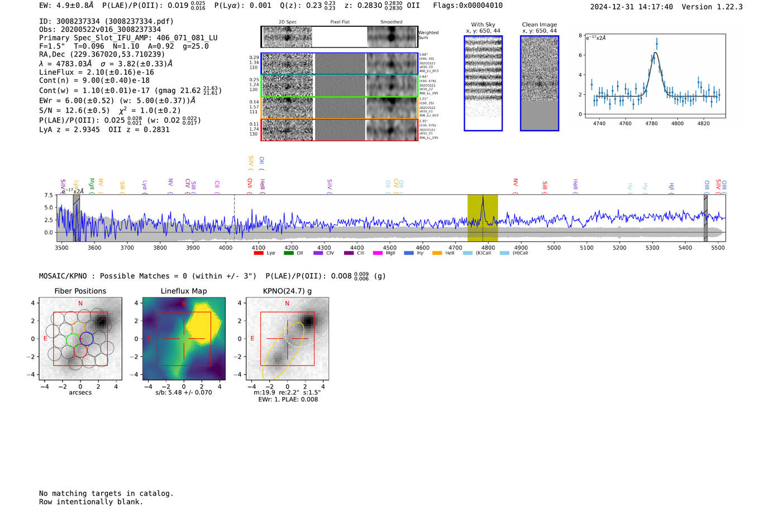Screen dimensions: 782x532
Task: Click the hatched gray band near 5460 Å
Action: pos(705,218)
